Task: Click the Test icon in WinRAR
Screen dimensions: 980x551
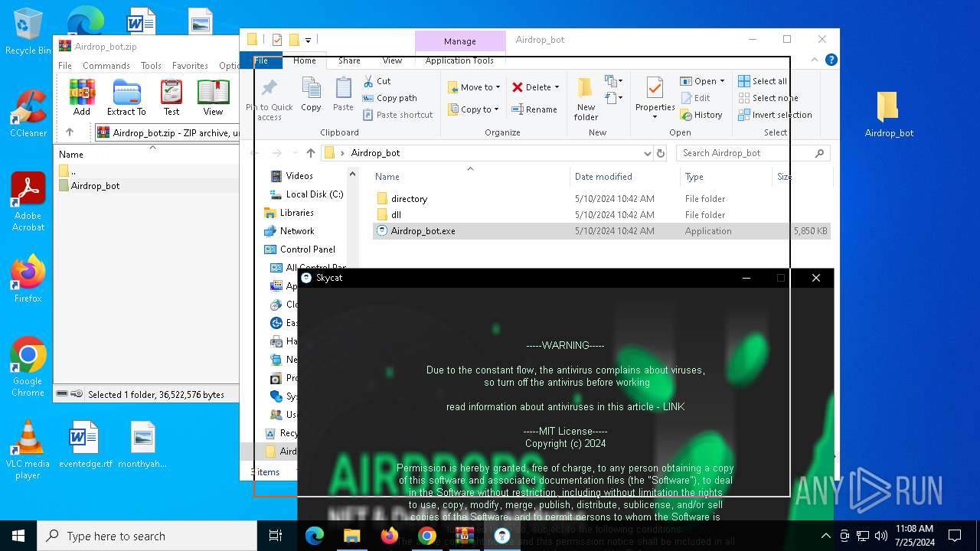Action: [171, 97]
